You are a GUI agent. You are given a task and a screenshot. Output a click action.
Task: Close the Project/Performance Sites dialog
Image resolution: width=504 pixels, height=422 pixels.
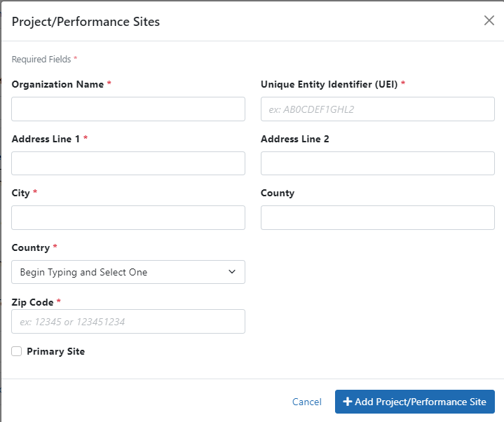pos(489,20)
